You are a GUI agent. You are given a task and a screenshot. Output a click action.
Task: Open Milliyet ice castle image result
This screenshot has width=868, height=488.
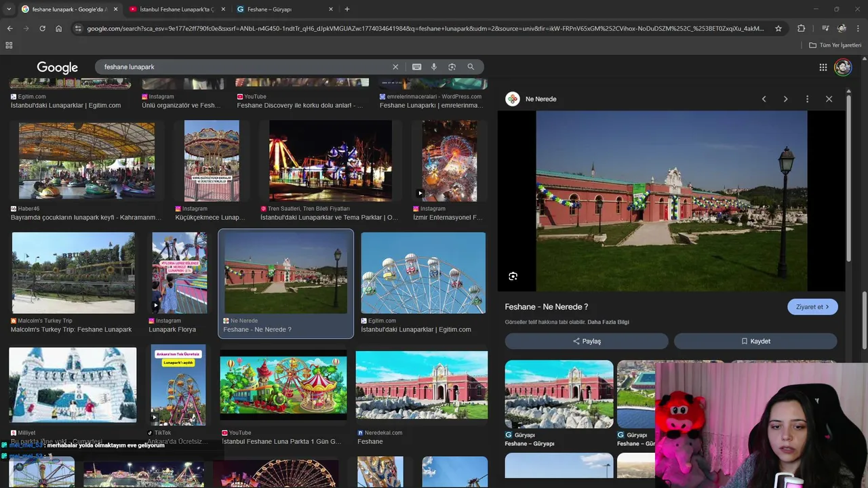[73, 385]
